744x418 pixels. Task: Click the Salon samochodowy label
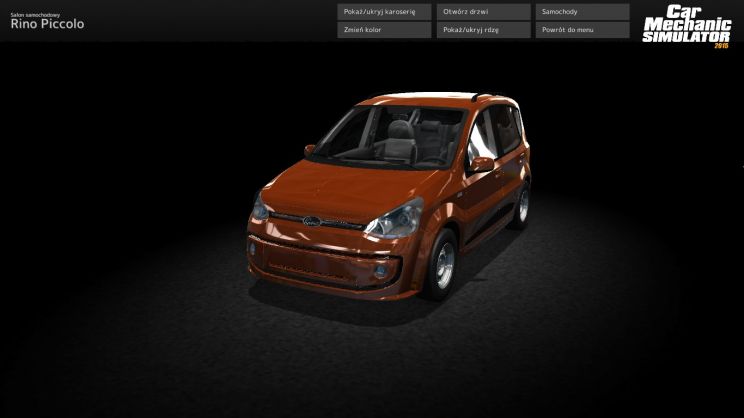35,15
